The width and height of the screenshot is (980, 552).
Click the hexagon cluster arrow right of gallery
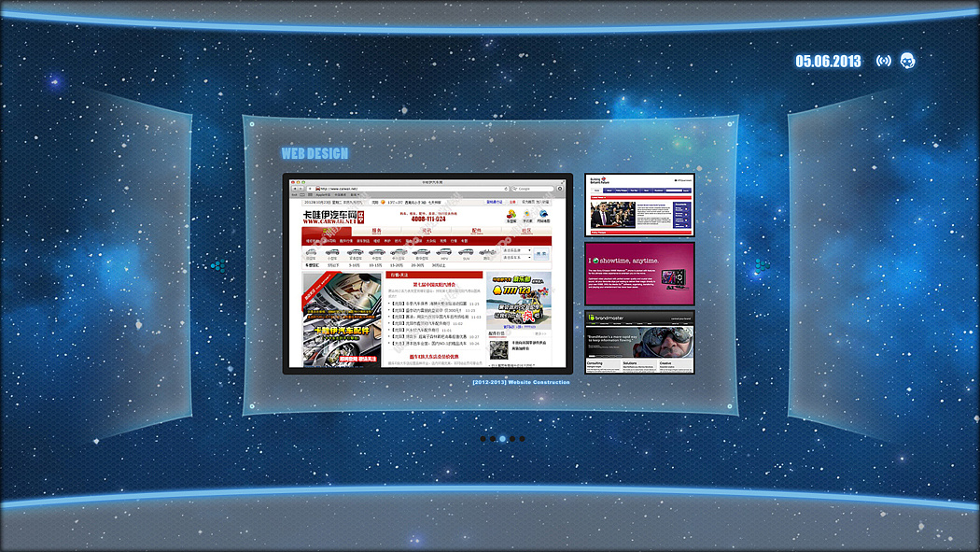763,265
